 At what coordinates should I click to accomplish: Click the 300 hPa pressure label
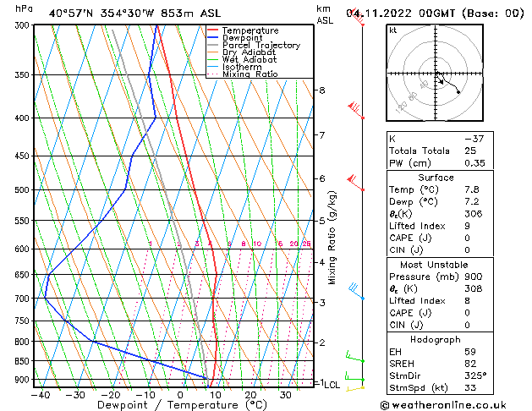click(24, 25)
